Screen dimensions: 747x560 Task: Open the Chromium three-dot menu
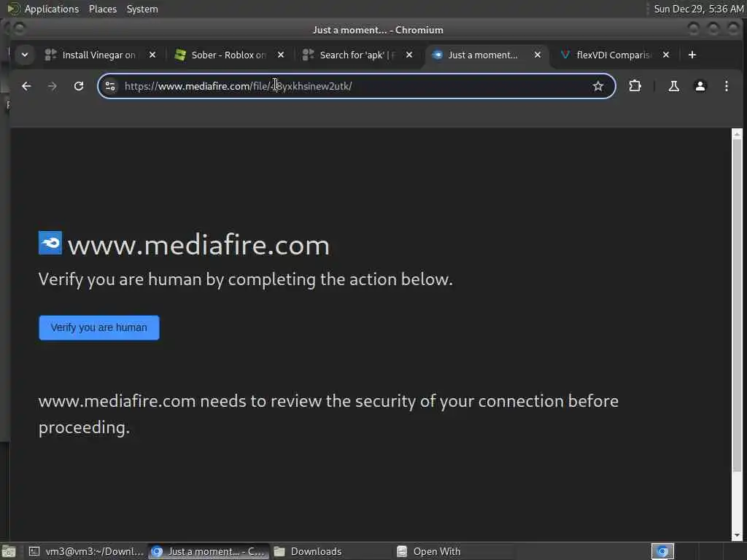(726, 86)
